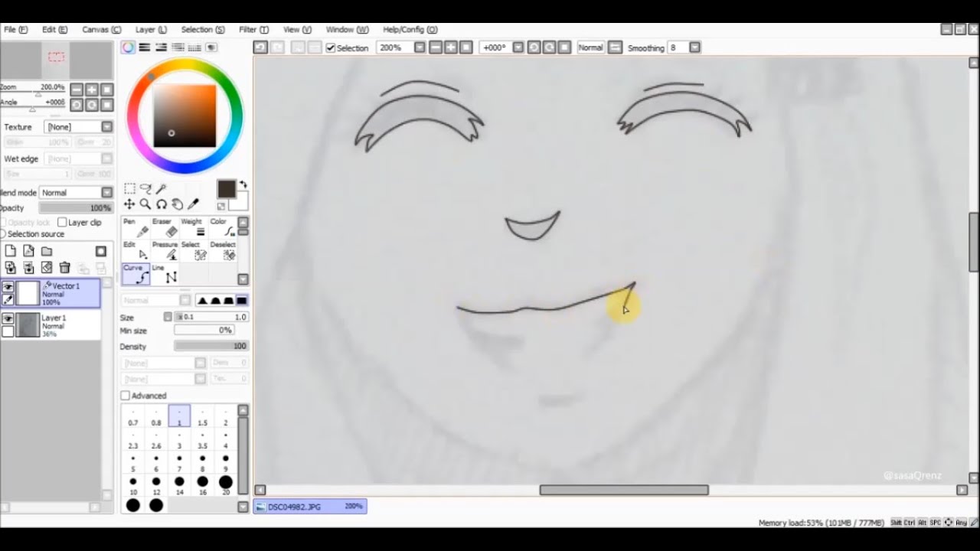Delete layer with trash icon

65,268
